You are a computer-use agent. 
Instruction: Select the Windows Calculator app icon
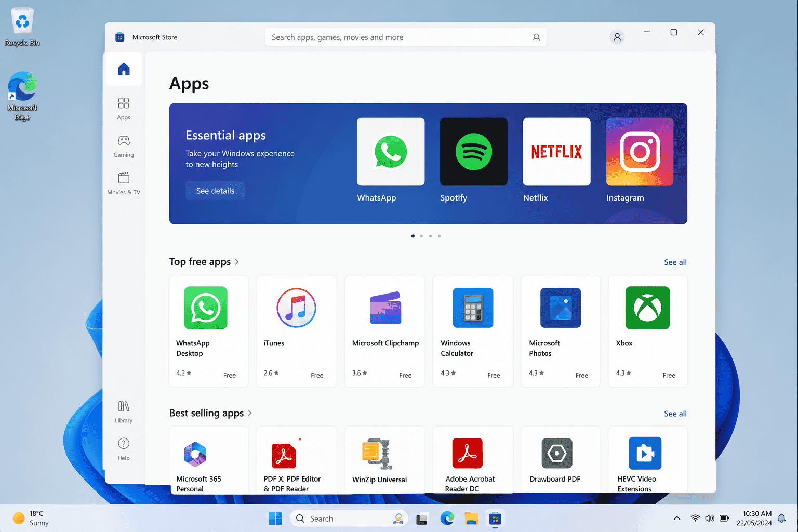tap(473, 308)
